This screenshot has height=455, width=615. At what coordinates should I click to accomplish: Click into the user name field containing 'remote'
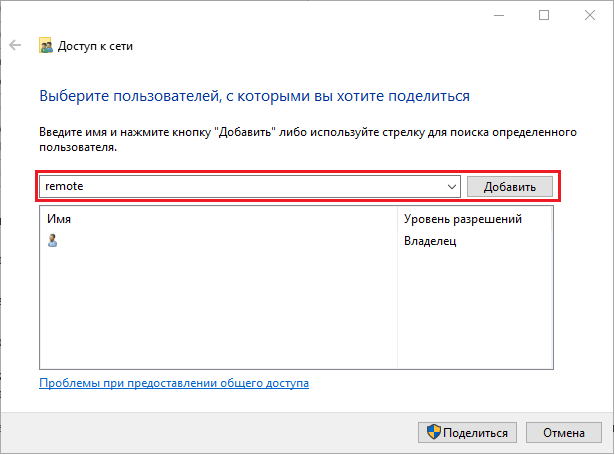240,187
